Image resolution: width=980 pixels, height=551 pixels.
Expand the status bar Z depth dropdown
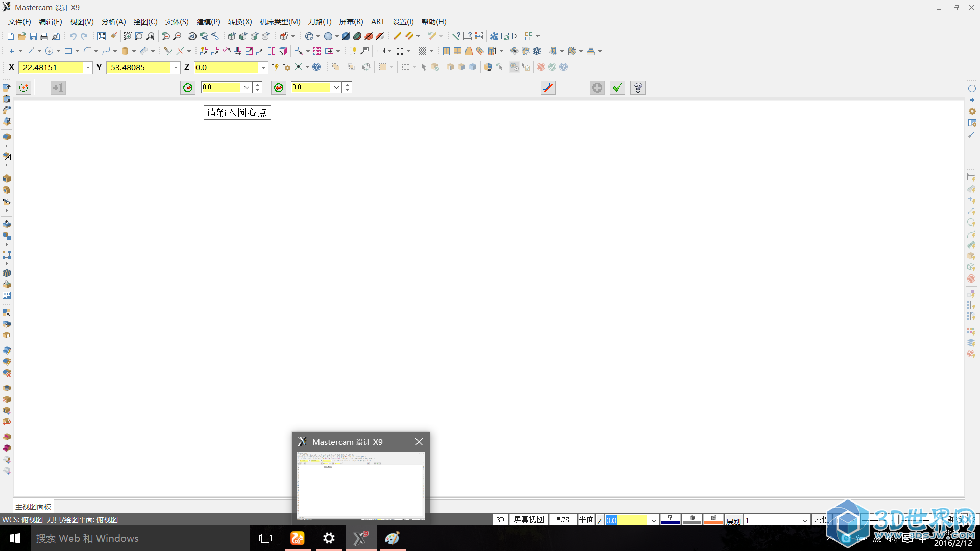tap(653, 520)
